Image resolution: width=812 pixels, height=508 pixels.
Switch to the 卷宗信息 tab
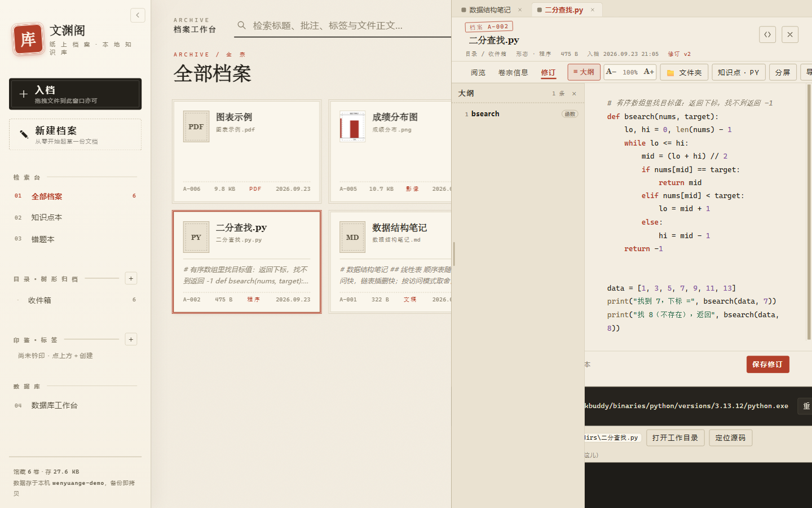(x=513, y=72)
